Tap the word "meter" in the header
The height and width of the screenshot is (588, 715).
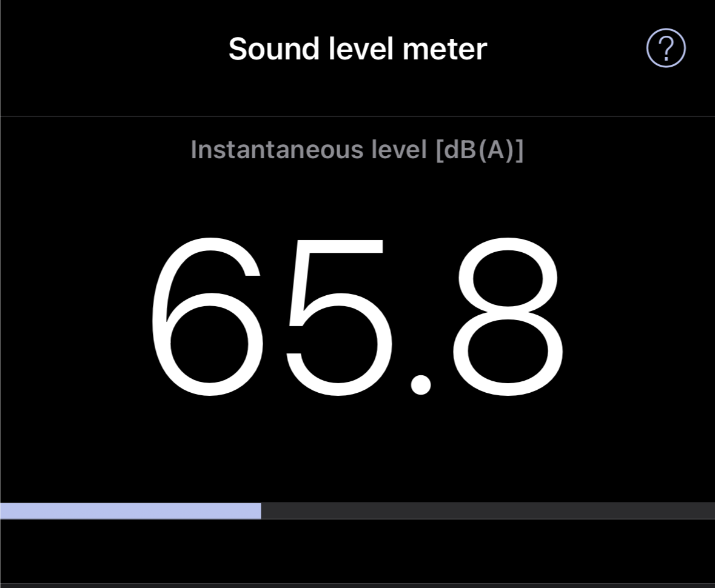pyautogui.click(x=445, y=48)
